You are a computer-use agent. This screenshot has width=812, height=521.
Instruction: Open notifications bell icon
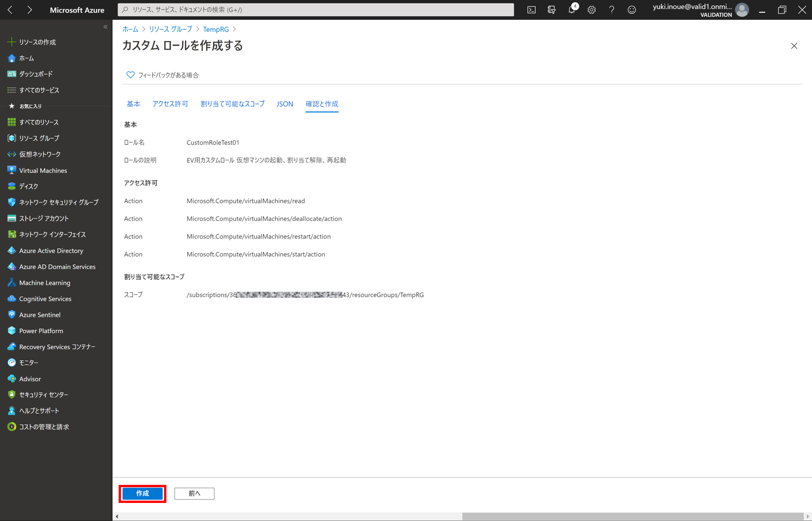click(572, 10)
